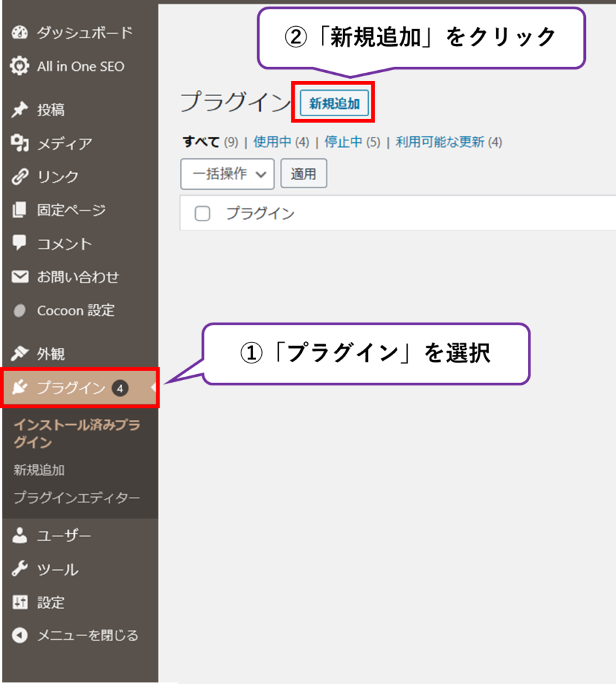Click the user silhouette icon for ユーザー
This screenshot has width=616, height=684.
[x=19, y=535]
